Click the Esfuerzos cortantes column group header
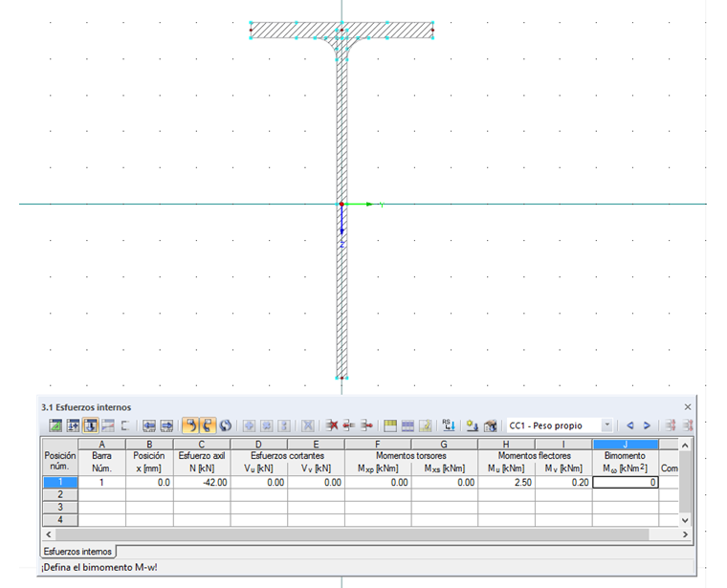The height and width of the screenshot is (588, 727). (x=288, y=456)
